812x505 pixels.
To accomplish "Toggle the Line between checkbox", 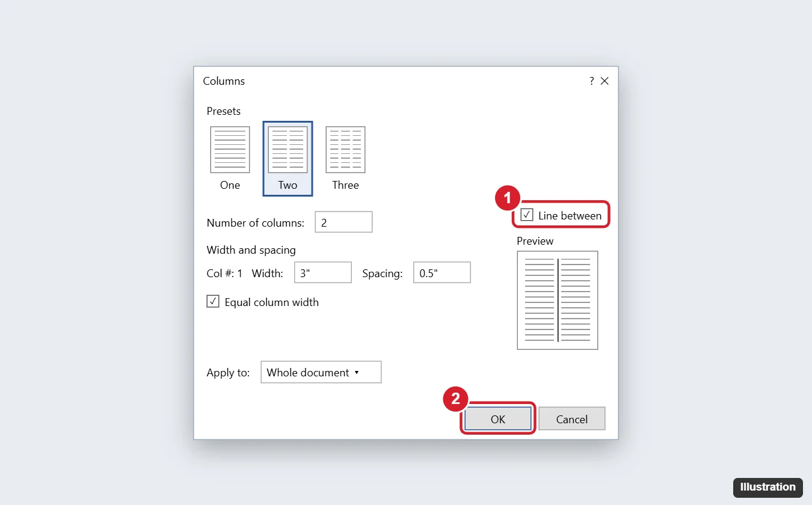I will [527, 215].
